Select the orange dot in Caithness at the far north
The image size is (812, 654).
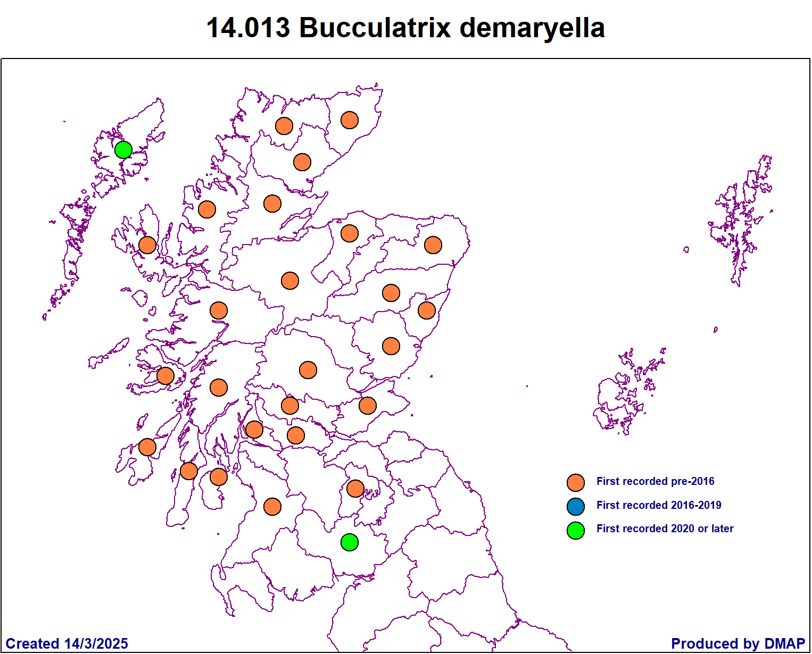tap(350, 120)
